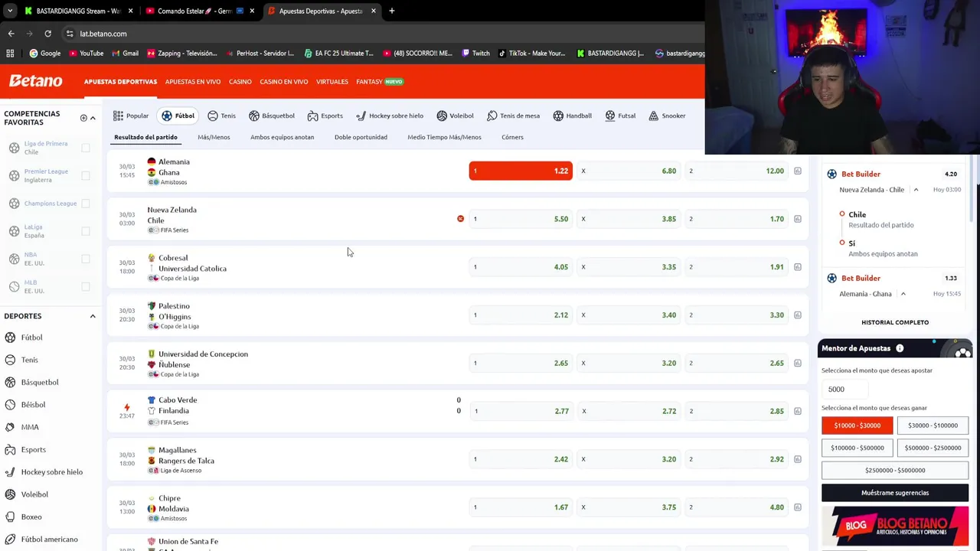Click the address bar lat.betano.com

[103, 34]
